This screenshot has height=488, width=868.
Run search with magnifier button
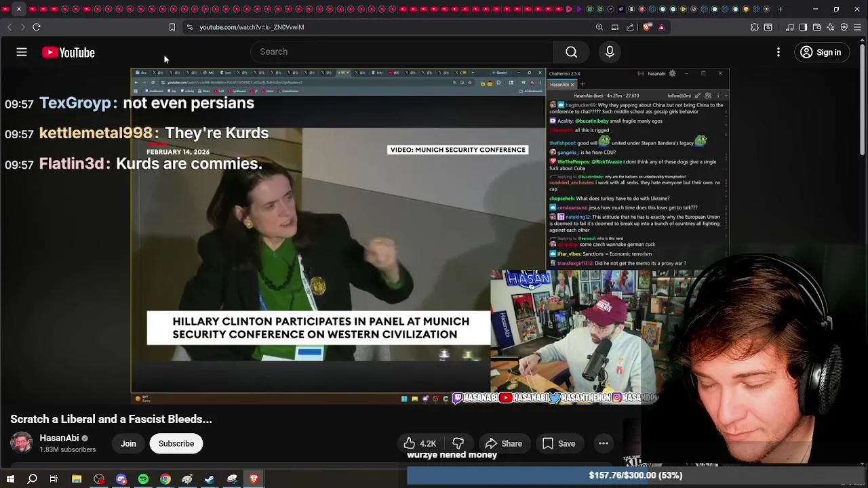click(572, 52)
